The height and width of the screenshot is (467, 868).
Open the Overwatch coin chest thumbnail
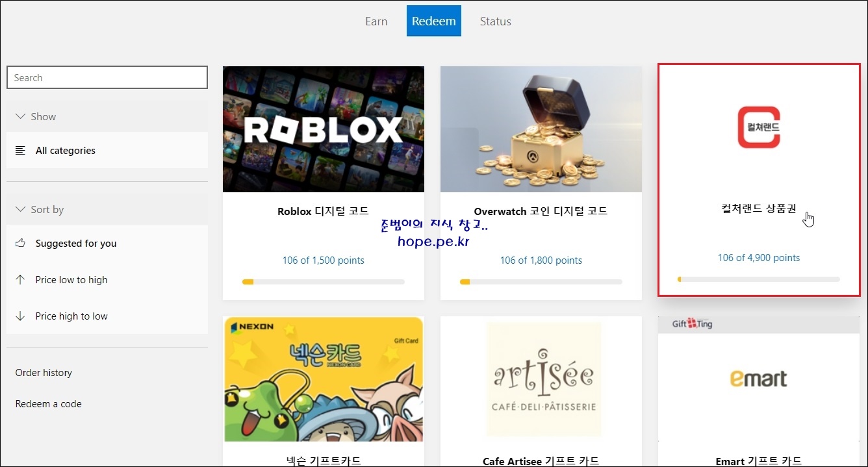pos(541,129)
